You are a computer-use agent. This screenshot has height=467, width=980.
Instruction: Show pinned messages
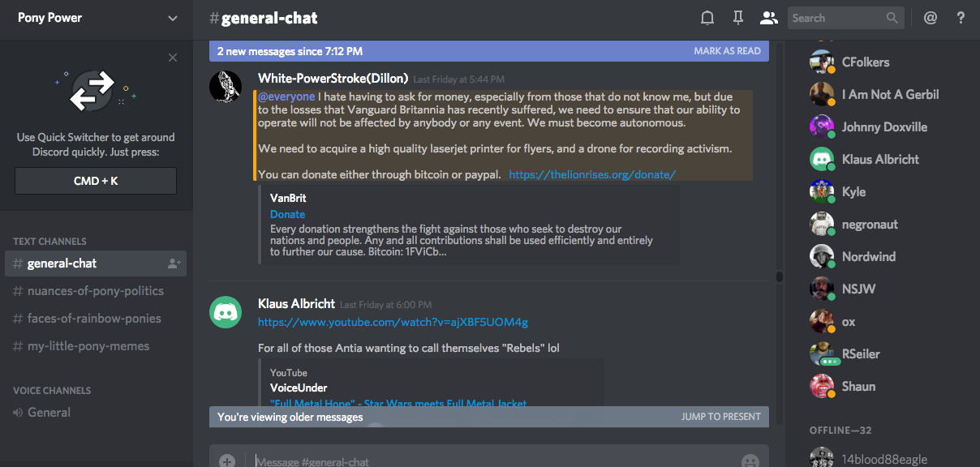click(x=737, y=18)
